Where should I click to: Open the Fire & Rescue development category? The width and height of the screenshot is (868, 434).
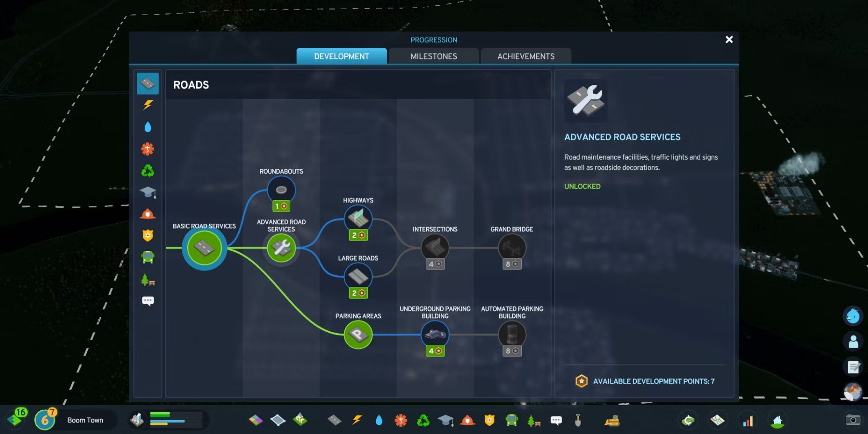pyautogui.click(x=149, y=214)
